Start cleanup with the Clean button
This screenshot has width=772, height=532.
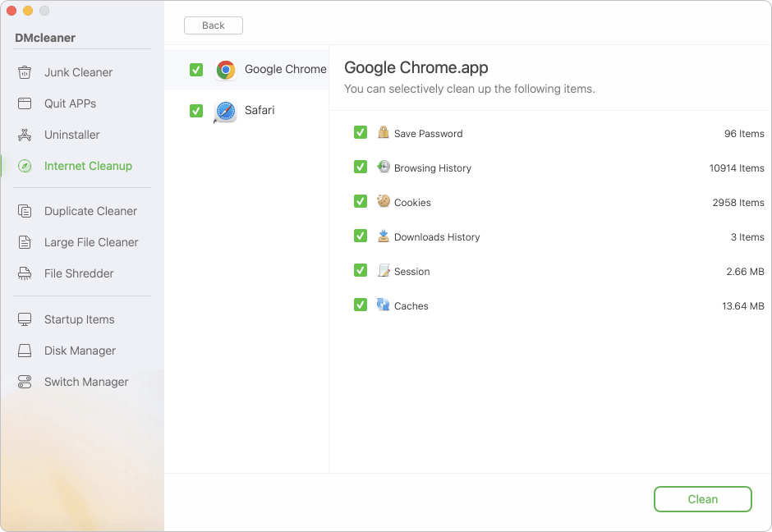click(702, 498)
